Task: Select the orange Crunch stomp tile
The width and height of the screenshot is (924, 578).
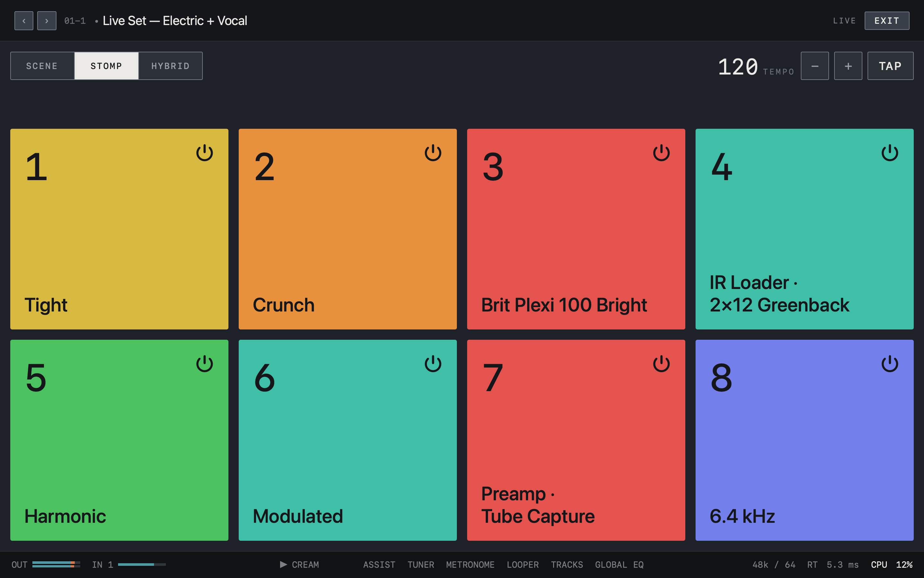Action: (x=347, y=229)
